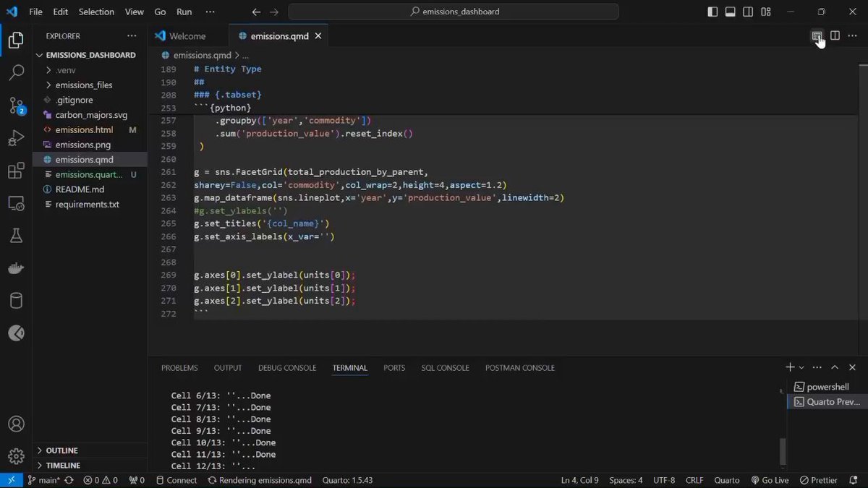Open terminal panel More Actions ellipsis
The image size is (868, 488).
click(817, 367)
